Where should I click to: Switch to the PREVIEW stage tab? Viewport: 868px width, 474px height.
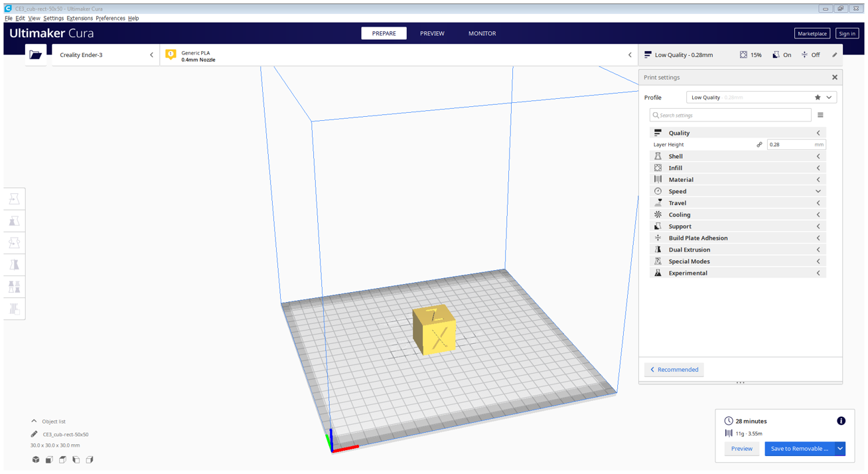point(432,33)
